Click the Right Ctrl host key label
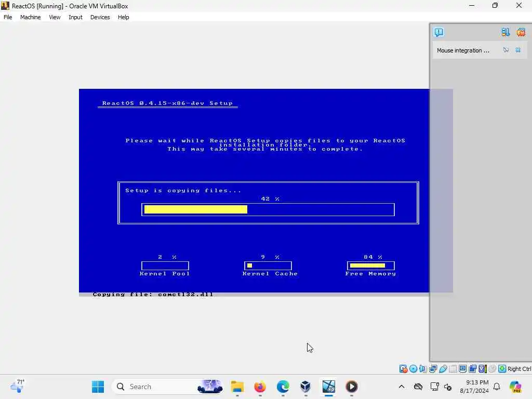532x399 pixels. point(520,369)
